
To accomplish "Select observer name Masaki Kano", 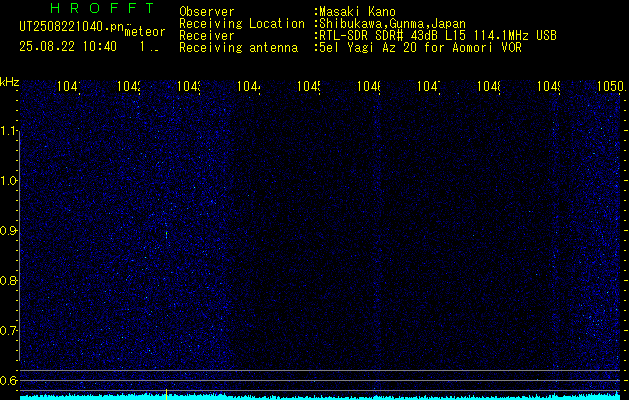I will [x=358, y=12].
